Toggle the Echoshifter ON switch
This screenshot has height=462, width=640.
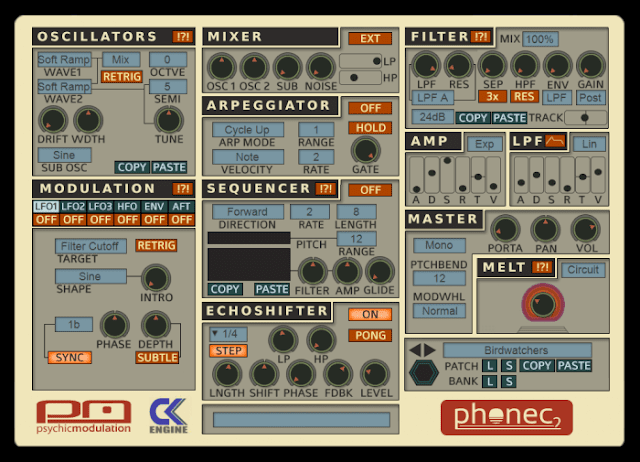(370, 314)
